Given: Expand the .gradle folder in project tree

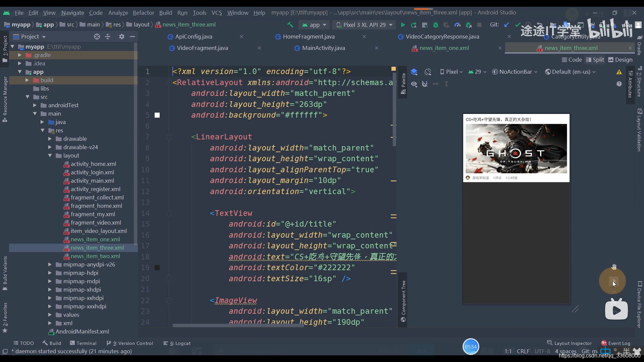Looking at the screenshot, I should tap(19, 55).
